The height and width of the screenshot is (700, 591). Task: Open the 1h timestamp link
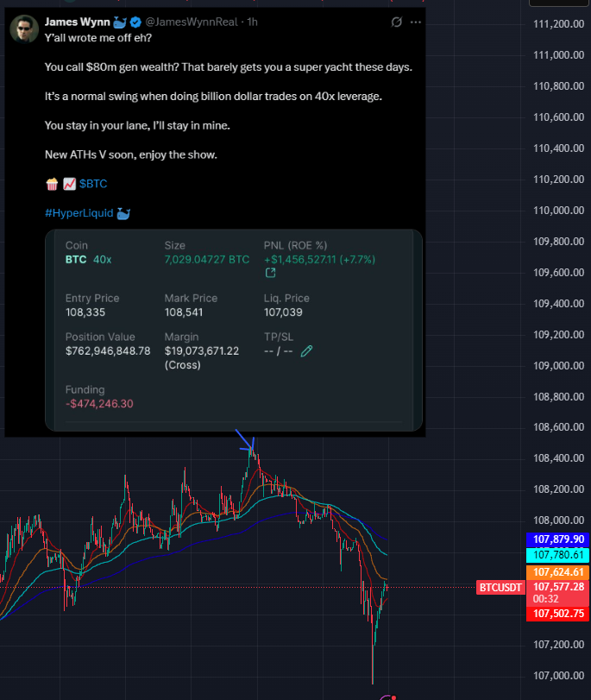(252, 22)
